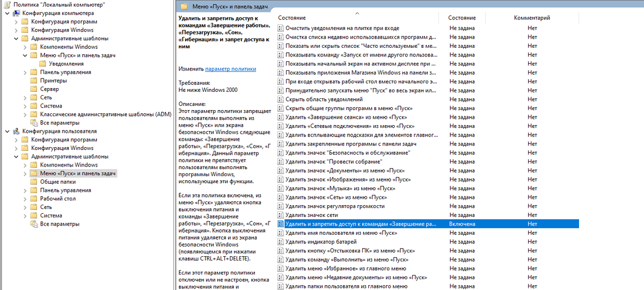The image size is (644, 290).
Task: Select computer «Меню «Пуск» и панель задач» node
Action: click(x=78, y=55)
